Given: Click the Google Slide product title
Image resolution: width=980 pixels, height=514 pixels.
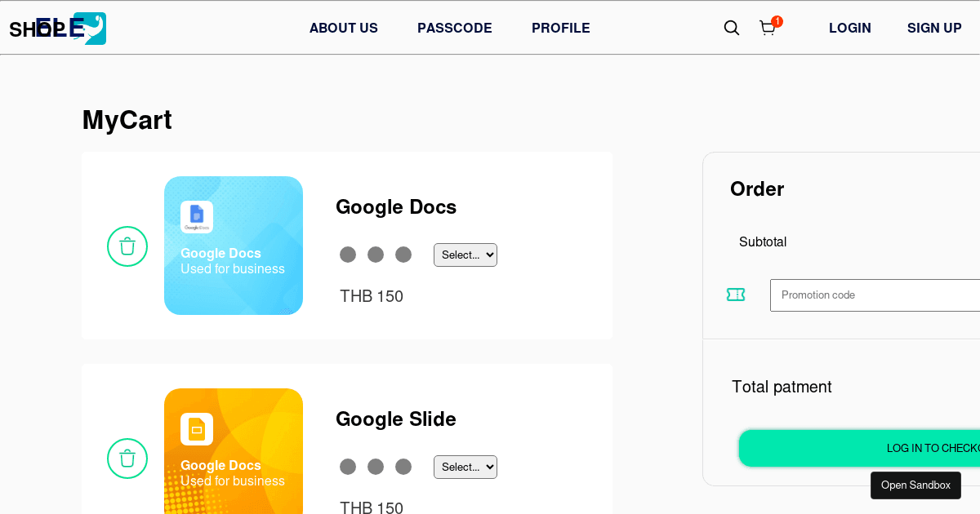Looking at the screenshot, I should 396,419.
